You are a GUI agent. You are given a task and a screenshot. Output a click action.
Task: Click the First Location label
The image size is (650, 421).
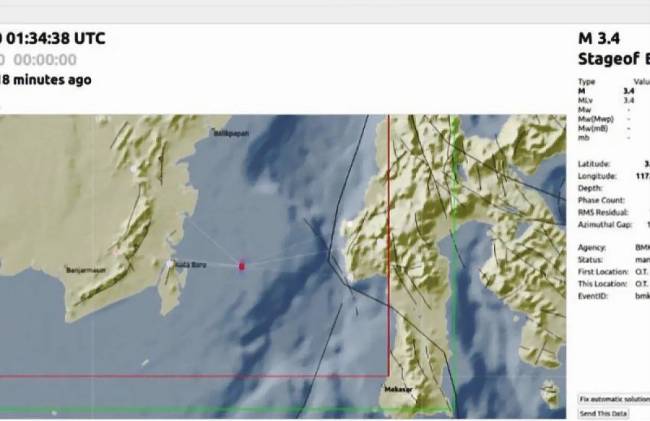(603, 272)
